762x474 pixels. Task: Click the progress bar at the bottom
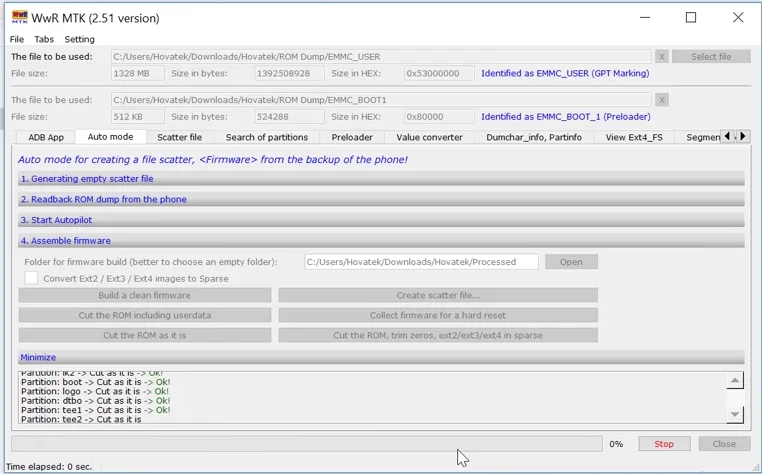[x=307, y=443]
